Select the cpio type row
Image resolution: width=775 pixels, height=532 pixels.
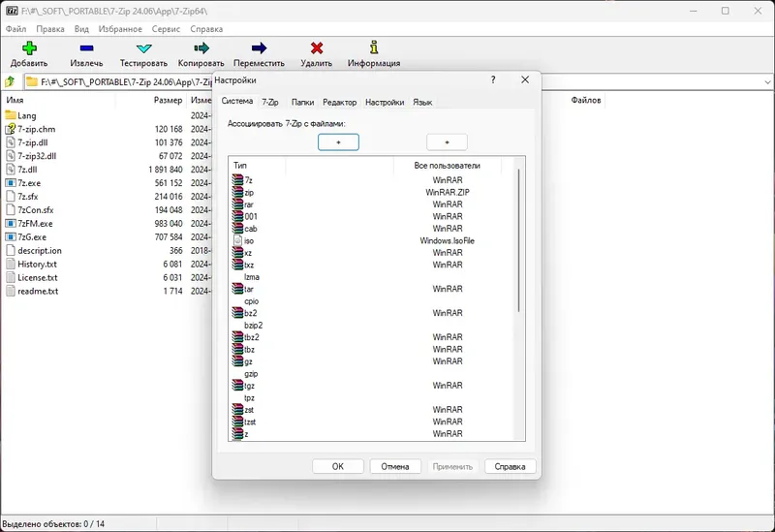click(373, 301)
